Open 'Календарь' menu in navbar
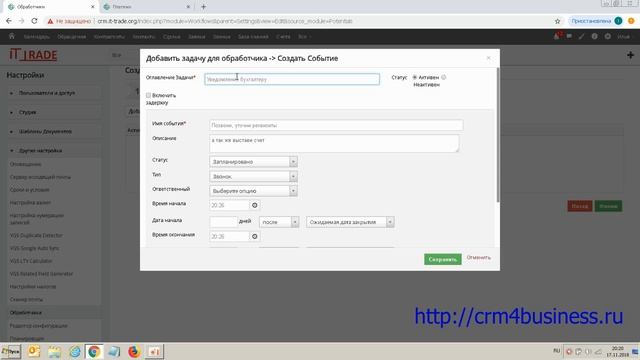The height and width of the screenshot is (360, 640). coord(37,37)
